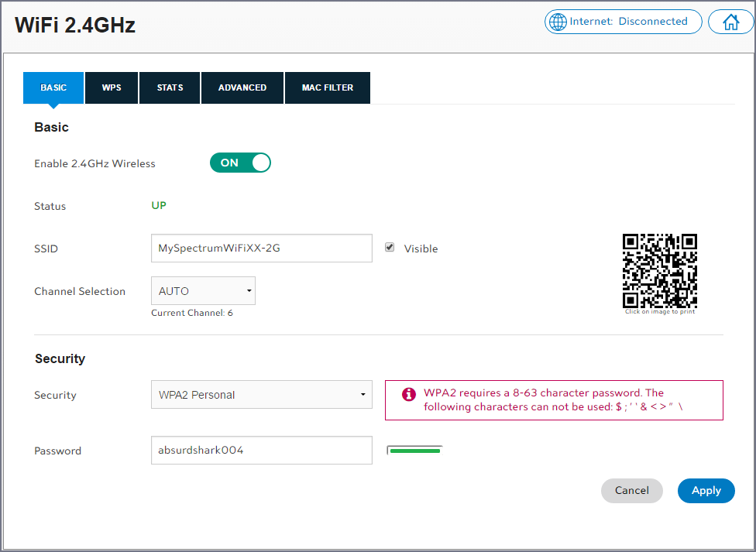
Task: Click the Cancel button
Action: [631, 491]
